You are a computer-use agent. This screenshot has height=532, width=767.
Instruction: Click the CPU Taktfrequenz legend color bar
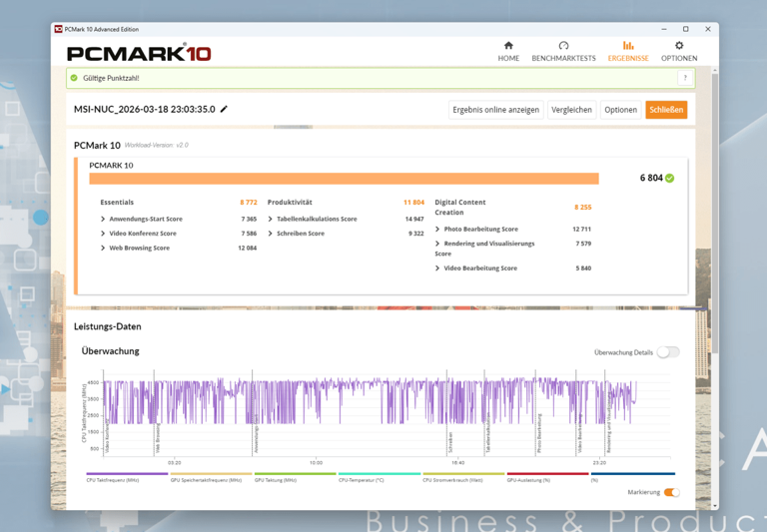tap(127, 474)
